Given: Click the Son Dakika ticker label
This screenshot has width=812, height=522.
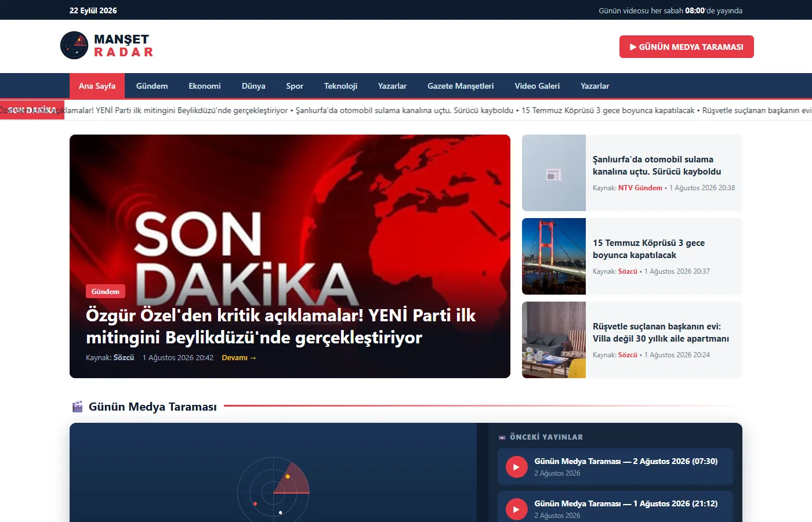Looking at the screenshot, I should [32, 110].
